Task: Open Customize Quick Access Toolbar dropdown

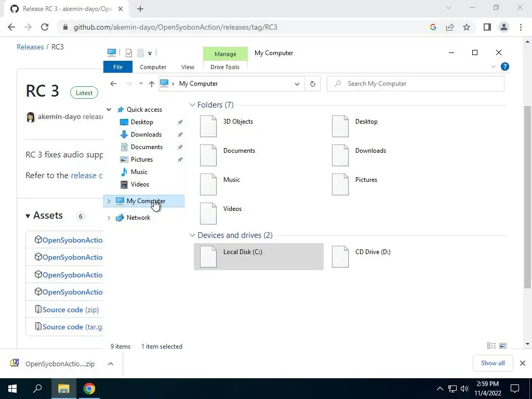Action: point(150,53)
